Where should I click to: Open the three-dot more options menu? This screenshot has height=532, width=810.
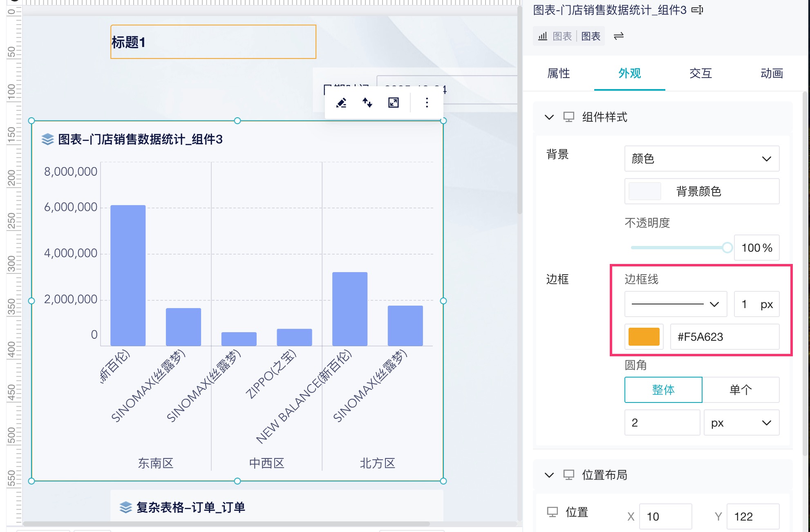click(427, 103)
